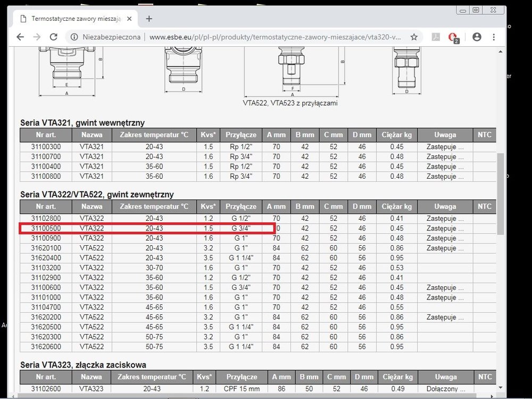Open the Chrome profile account icon
Image resolution: width=532 pixels, height=399 pixels.
click(477, 37)
